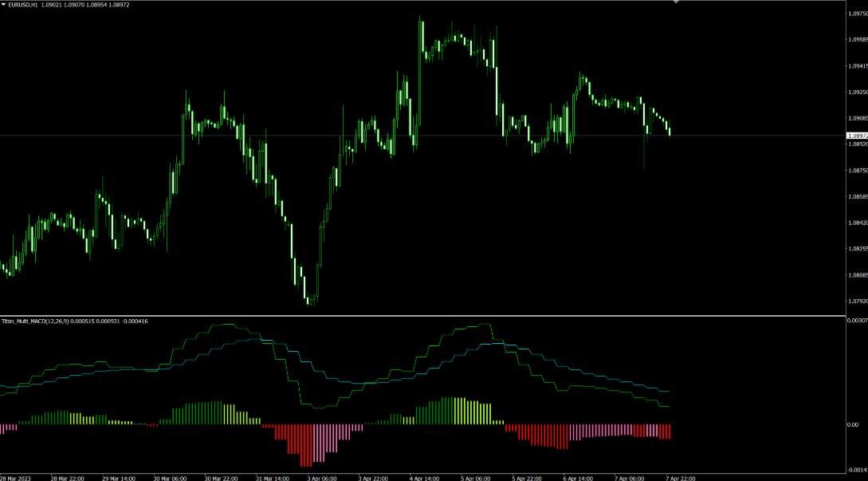Click the 5 Apr 22:00 time label
This screenshot has width=868, height=481.
(528, 478)
